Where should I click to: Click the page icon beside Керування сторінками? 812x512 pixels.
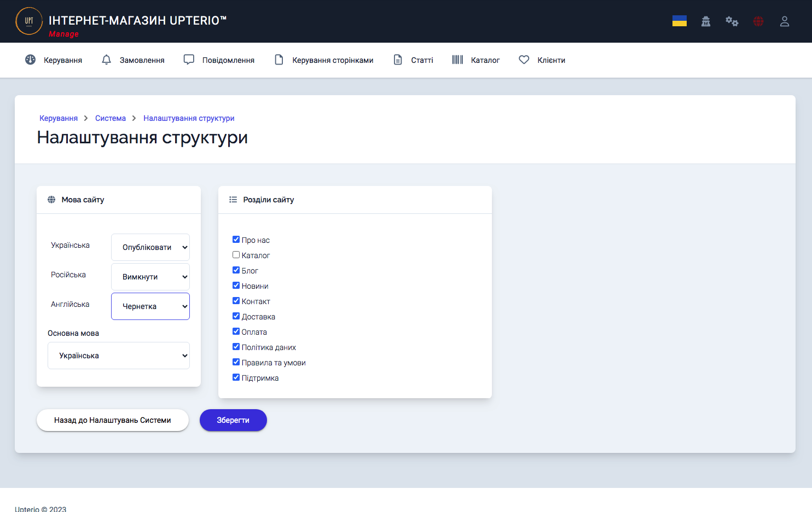[x=279, y=60]
